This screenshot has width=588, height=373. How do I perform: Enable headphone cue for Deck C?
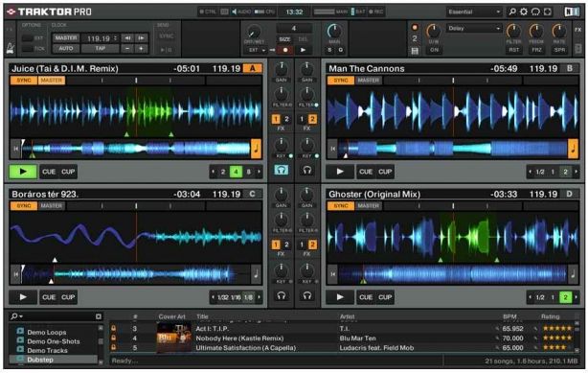[x=282, y=295]
